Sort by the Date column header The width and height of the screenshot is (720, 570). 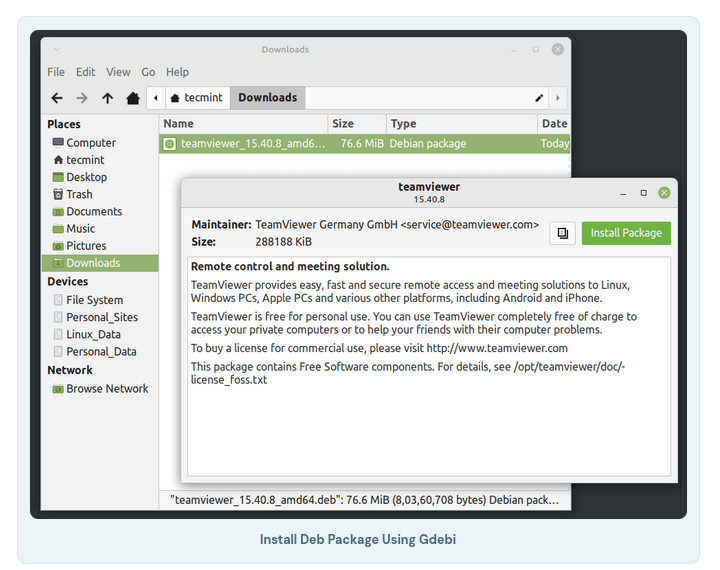(554, 124)
